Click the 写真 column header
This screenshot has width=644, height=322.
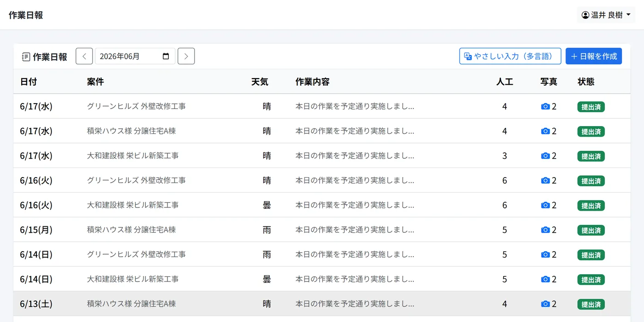pos(549,81)
